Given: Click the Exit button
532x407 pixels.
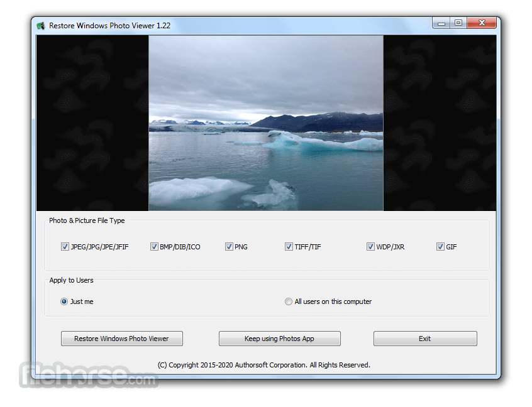Looking at the screenshot, I should click(x=425, y=339).
